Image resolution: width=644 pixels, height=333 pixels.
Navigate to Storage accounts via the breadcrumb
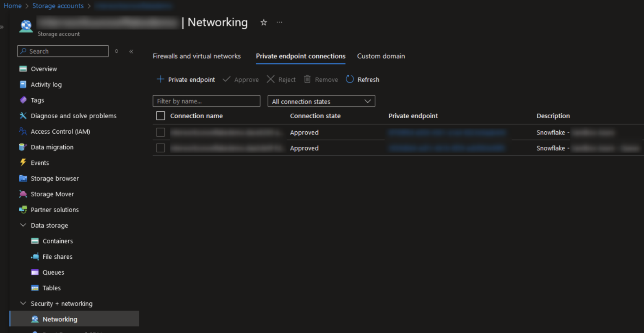point(58,5)
